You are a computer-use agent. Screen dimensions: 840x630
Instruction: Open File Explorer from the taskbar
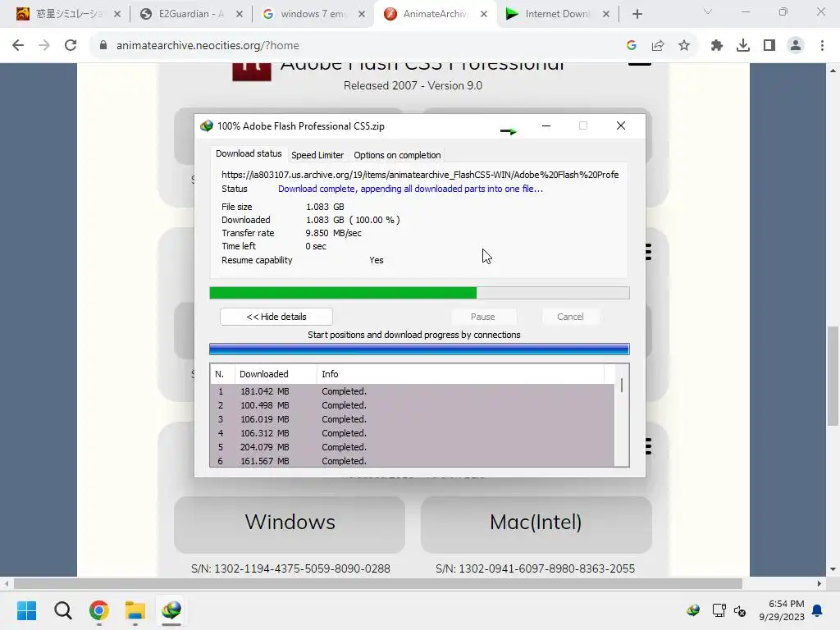point(135,610)
